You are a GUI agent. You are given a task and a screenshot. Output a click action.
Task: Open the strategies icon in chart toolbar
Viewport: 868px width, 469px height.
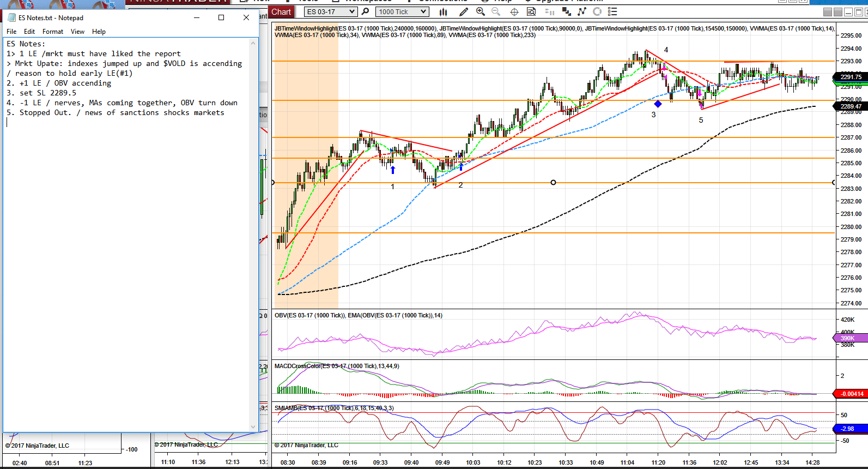tap(598, 11)
